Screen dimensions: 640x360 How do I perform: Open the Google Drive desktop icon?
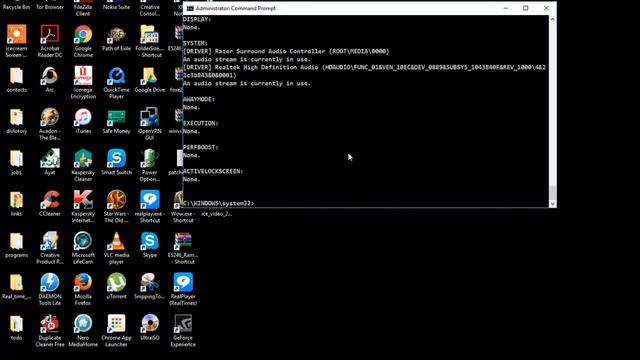149,76
